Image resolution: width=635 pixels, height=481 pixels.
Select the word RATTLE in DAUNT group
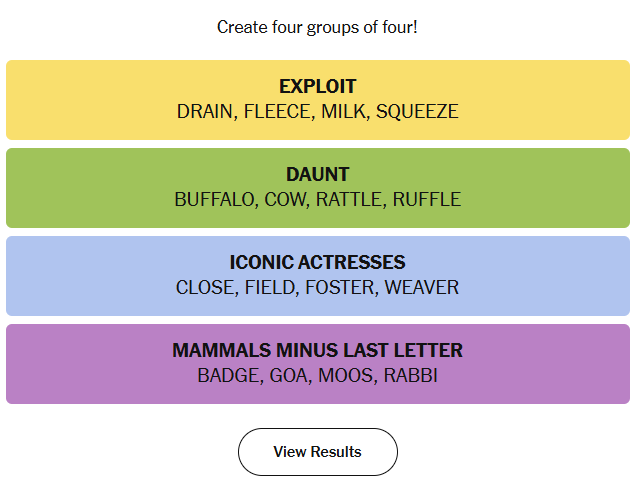coord(349,200)
